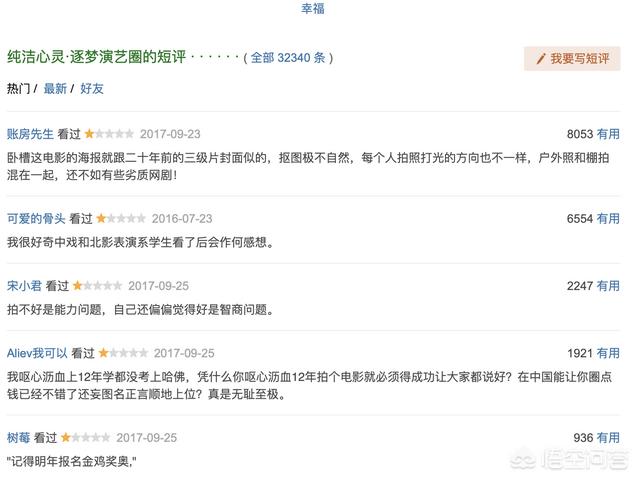Vote 有用 on Aliev我可以's review
Image resolution: width=640 pixels, height=481 pixels.
tap(608, 354)
